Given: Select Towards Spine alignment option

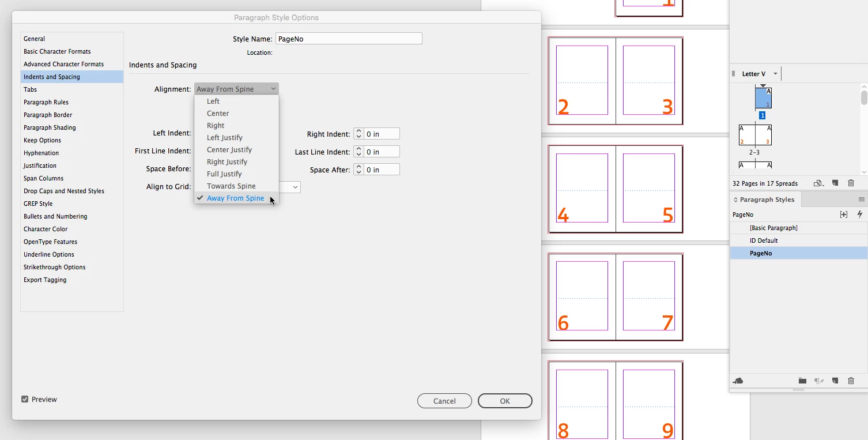Looking at the screenshot, I should click(231, 186).
